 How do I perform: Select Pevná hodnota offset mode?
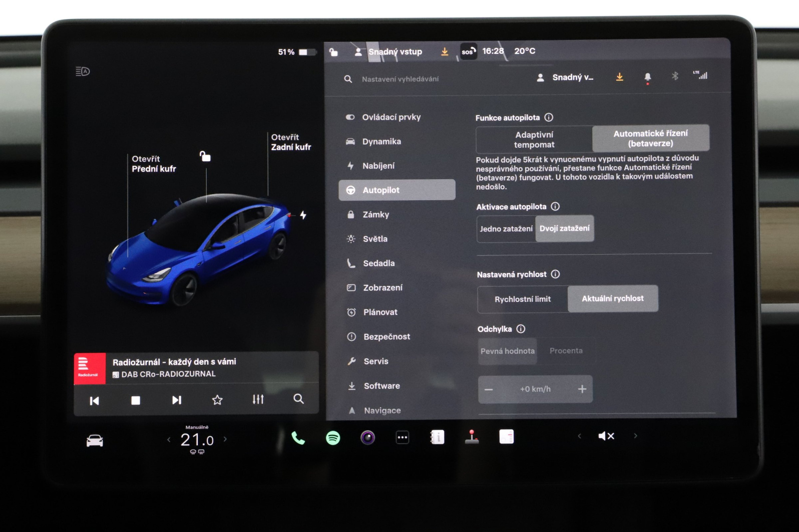[507, 351]
